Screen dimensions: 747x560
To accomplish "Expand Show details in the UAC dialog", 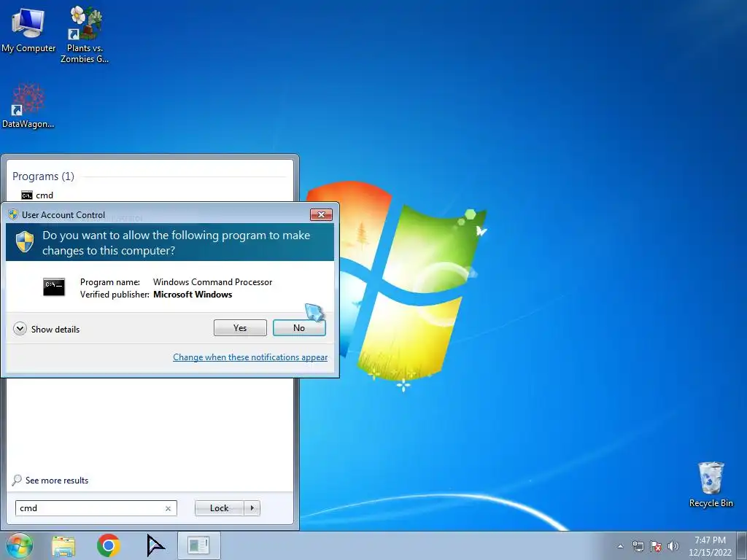I will (47, 329).
